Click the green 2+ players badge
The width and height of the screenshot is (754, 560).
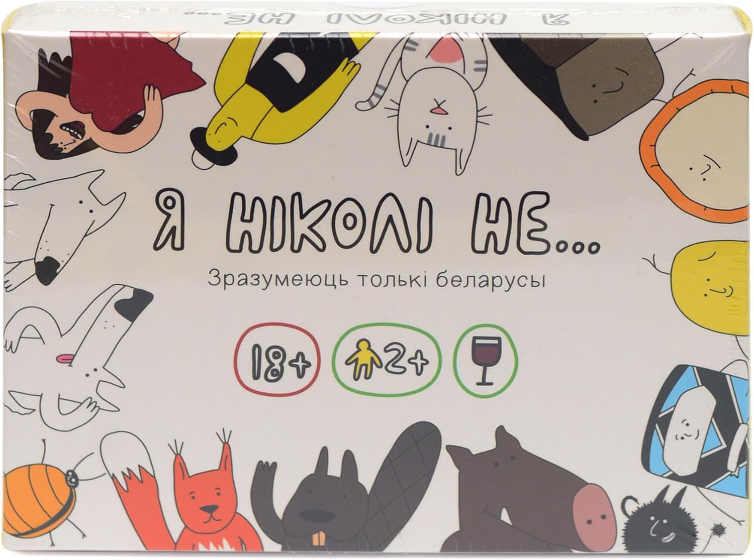coord(386,359)
